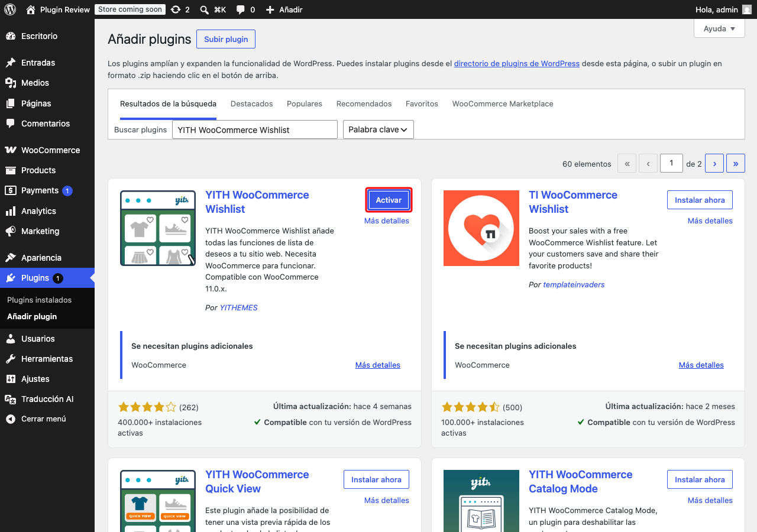Screen dimensions: 757x532
Task: Switch to the WooCommerce Marketplace tab
Action: (503, 103)
